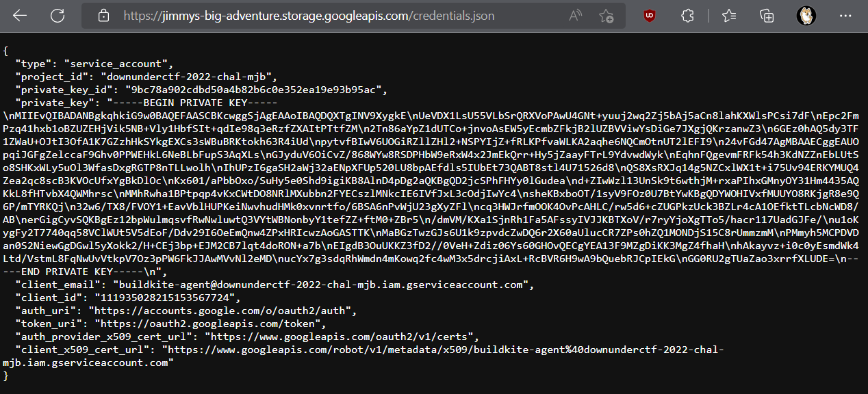
Task: Open the user profile avatar
Action: [806, 15]
